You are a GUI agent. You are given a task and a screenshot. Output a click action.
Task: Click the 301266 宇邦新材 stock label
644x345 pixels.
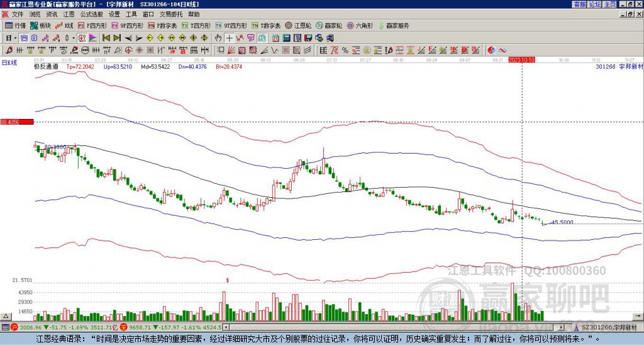[x=619, y=66]
